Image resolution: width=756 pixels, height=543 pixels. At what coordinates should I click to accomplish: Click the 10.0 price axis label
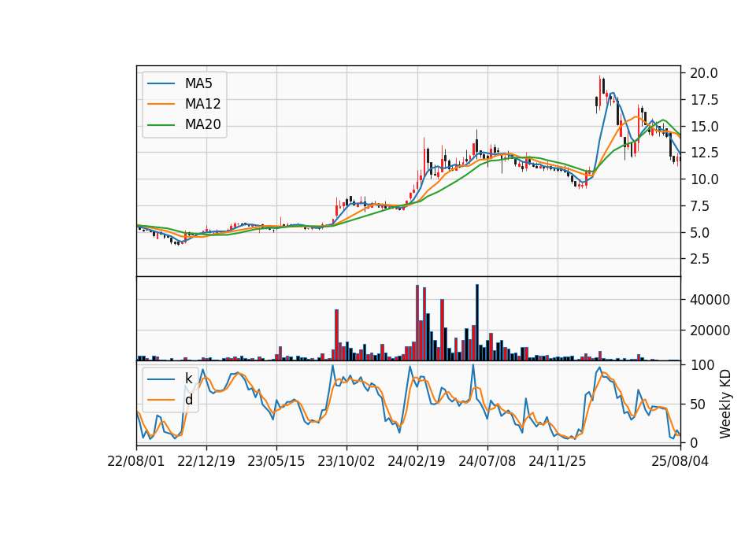[704, 179]
